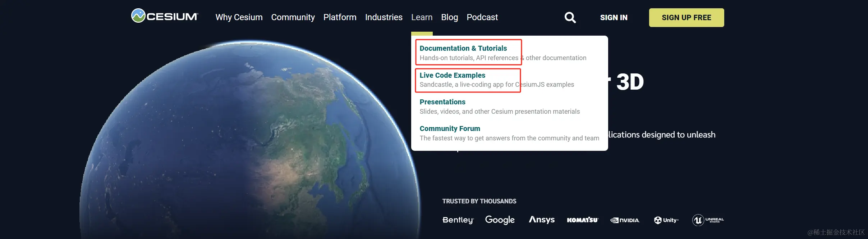Open the Community menu
Screen dimensions: 868x239
pyautogui.click(x=293, y=17)
